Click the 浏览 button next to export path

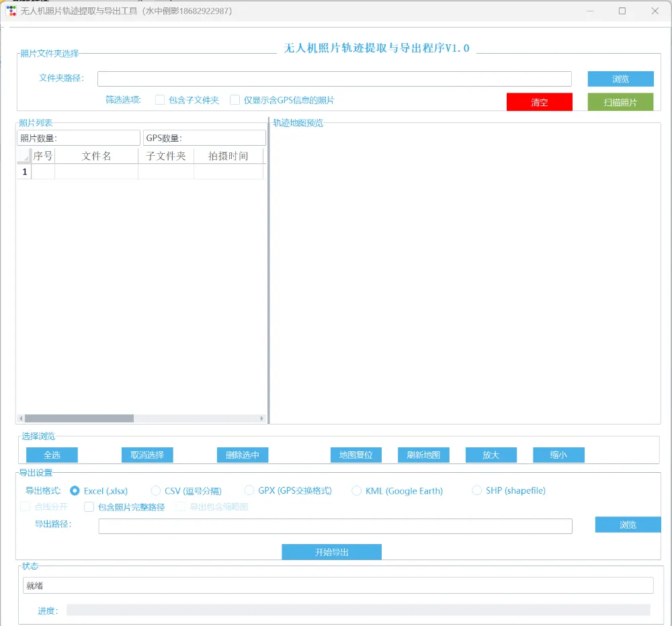point(628,525)
